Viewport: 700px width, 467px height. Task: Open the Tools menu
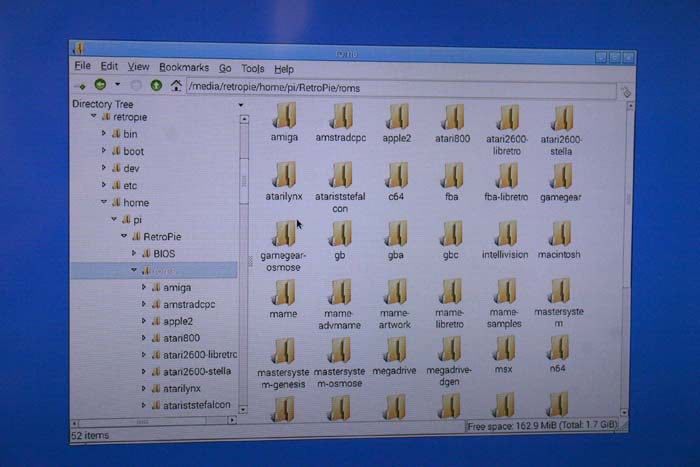tap(253, 69)
